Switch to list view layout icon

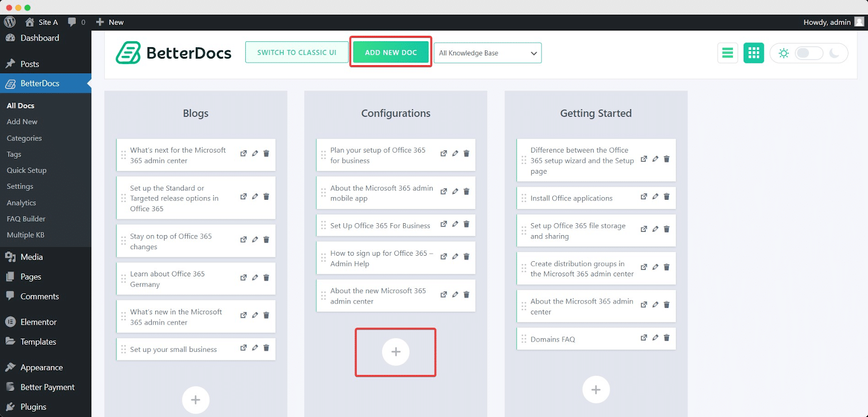(x=727, y=53)
